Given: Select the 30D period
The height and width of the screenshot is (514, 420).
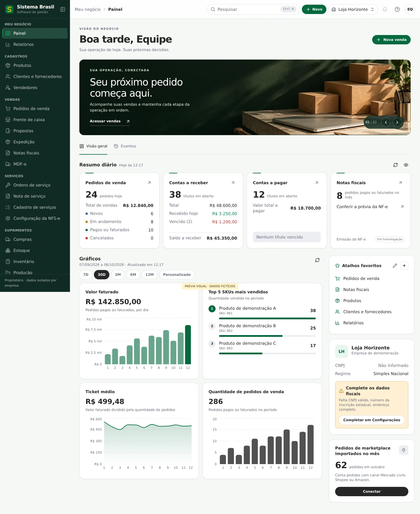Looking at the screenshot, I should (x=101, y=275).
